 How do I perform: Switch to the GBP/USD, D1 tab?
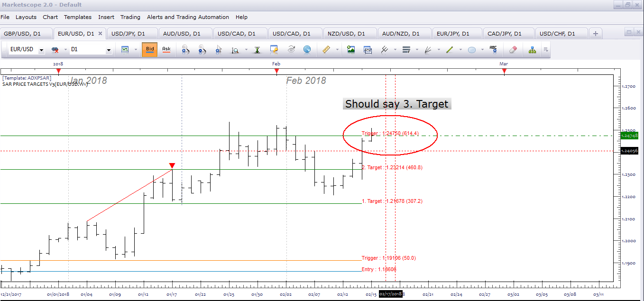pyautogui.click(x=26, y=34)
